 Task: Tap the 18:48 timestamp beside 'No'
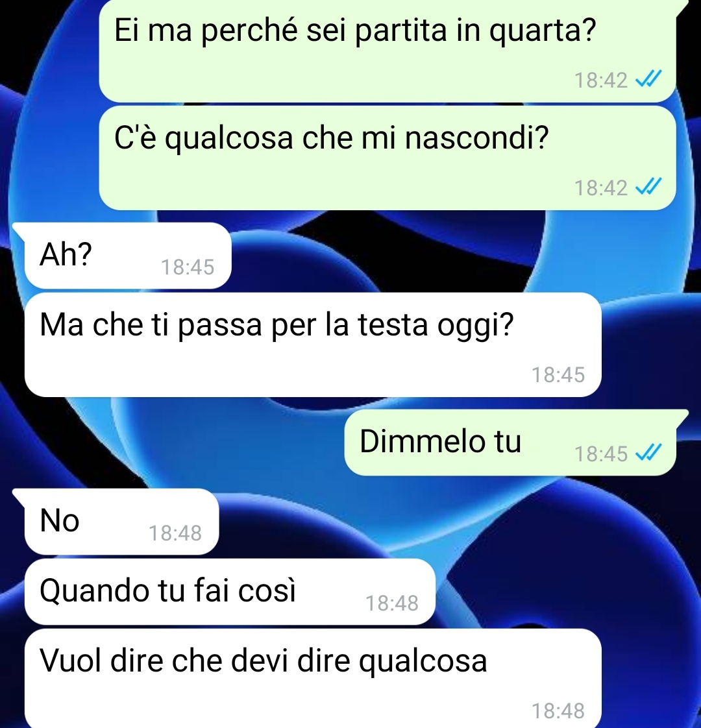click(x=175, y=533)
